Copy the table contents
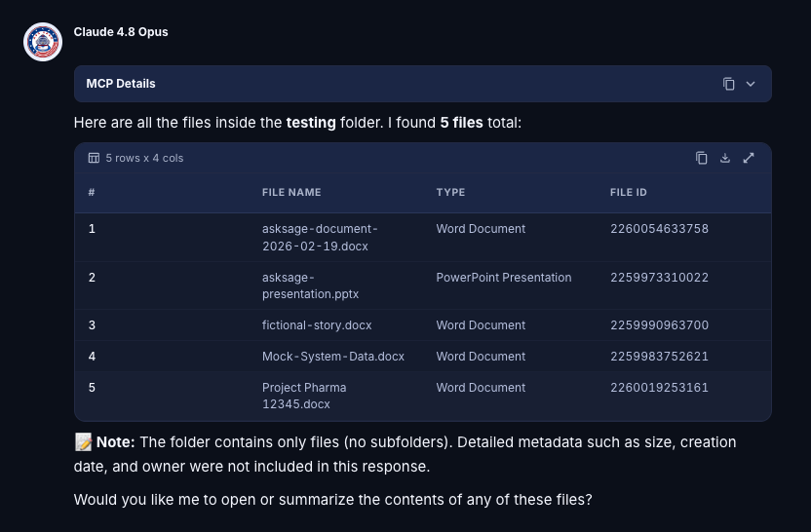The image size is (811, 532). coord(702,158)
